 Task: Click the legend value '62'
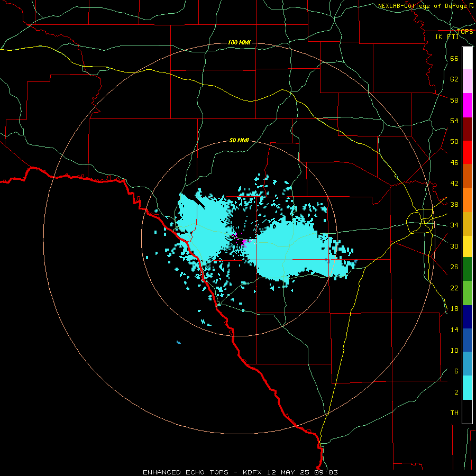[x=454, y=79]
